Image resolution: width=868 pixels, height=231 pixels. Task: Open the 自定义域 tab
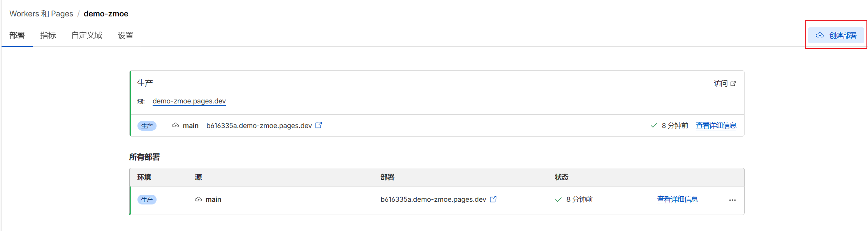tap(87, 36)
